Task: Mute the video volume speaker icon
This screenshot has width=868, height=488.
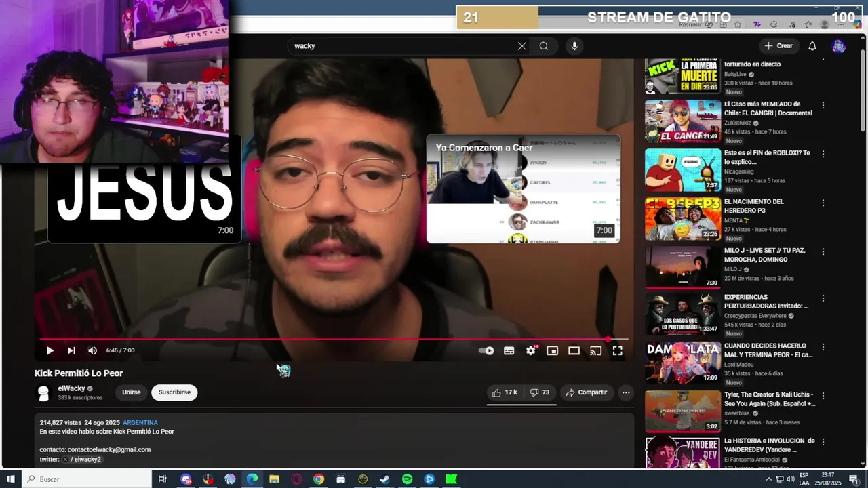Action: point(92,350)
